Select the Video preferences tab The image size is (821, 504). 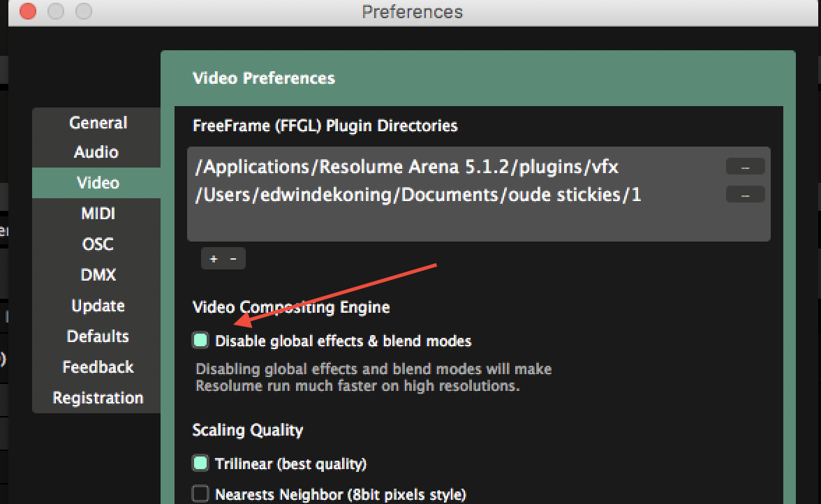98,183
